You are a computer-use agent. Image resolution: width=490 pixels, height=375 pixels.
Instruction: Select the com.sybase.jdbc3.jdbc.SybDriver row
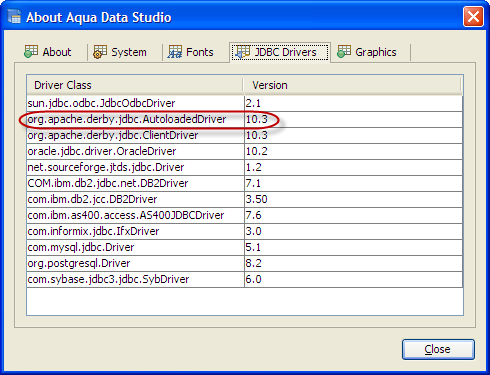[245, 279]
